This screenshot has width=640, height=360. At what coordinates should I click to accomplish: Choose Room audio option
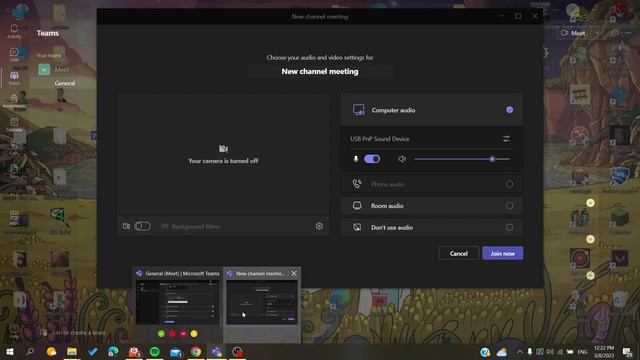(431, 206)
